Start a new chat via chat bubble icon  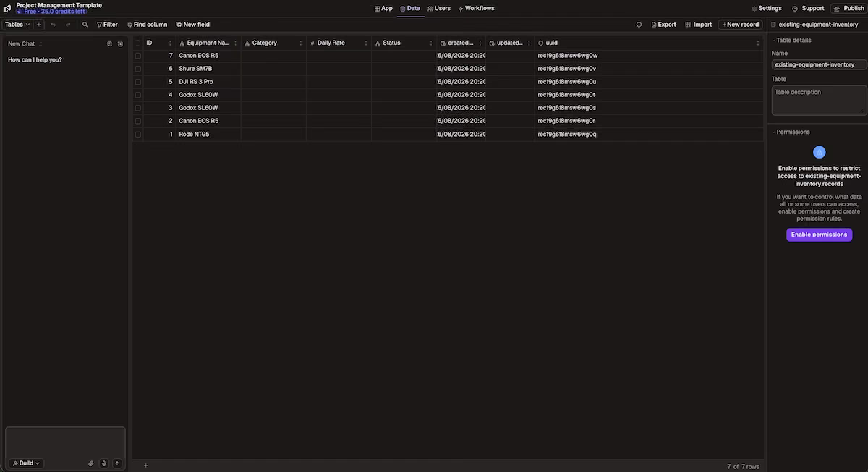click(x=110, y=44)
